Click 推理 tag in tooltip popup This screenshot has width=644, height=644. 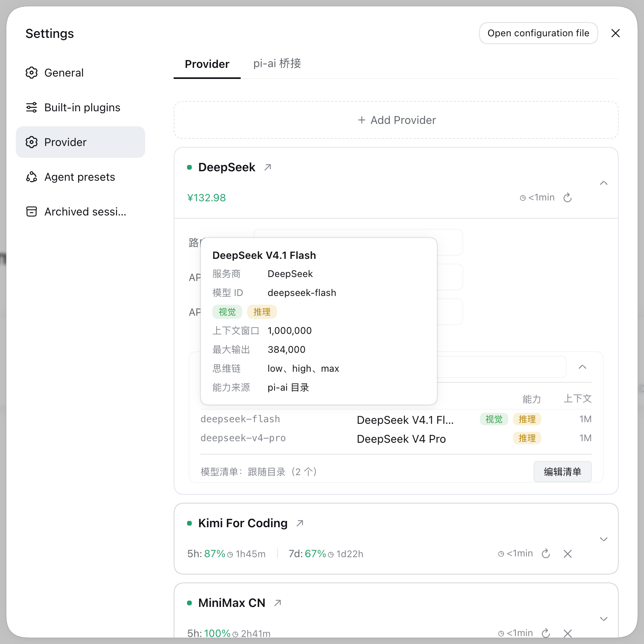click(x=262, y=312)
